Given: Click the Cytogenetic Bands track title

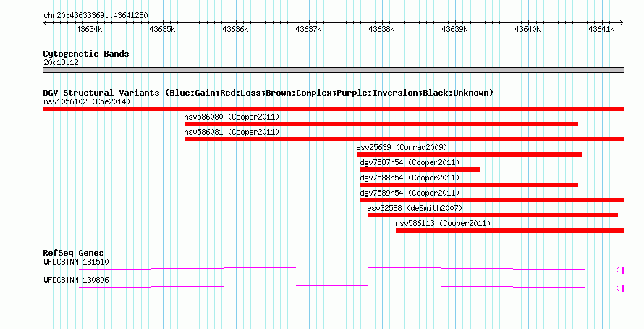Looking at the screenshot, I should [x=86, y=54].
